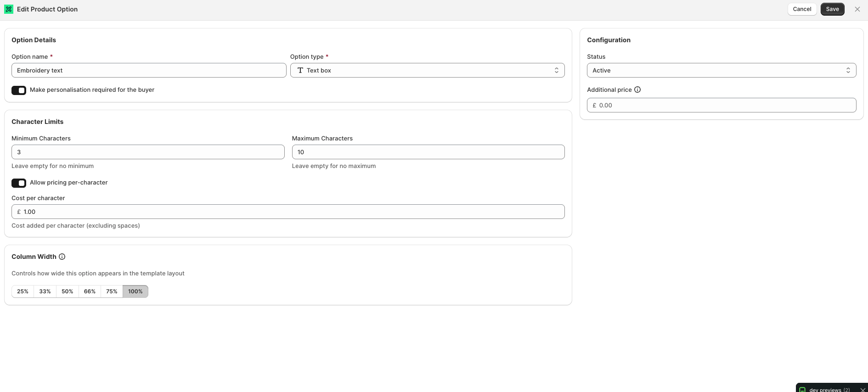868x392 pixels.
Task: Click the Configuration heading
Action: [609, 40]
